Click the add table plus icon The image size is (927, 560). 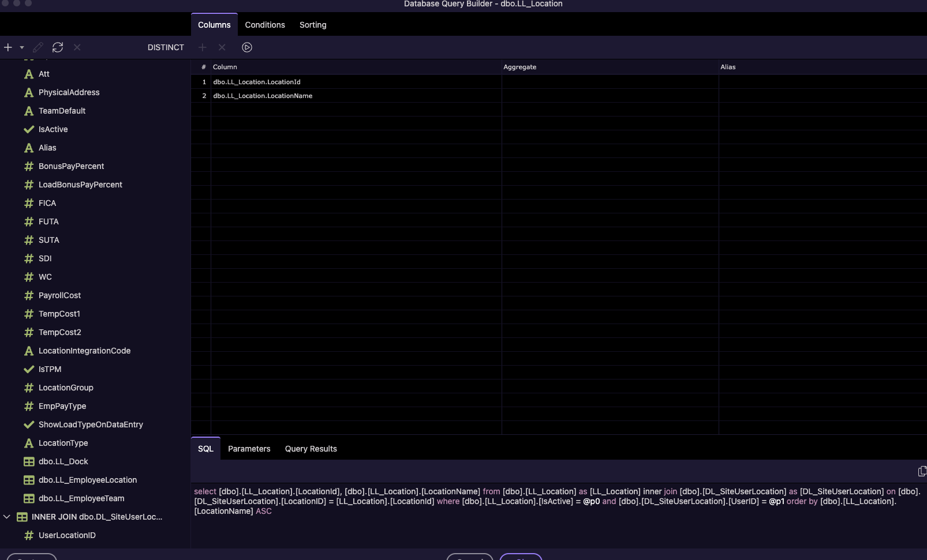point(8,47)
